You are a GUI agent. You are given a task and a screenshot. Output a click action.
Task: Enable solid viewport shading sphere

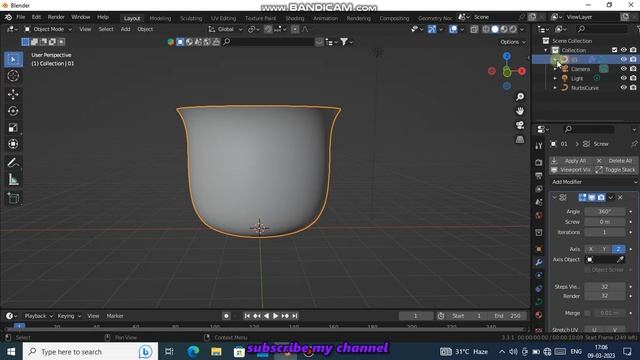[495, 29]
